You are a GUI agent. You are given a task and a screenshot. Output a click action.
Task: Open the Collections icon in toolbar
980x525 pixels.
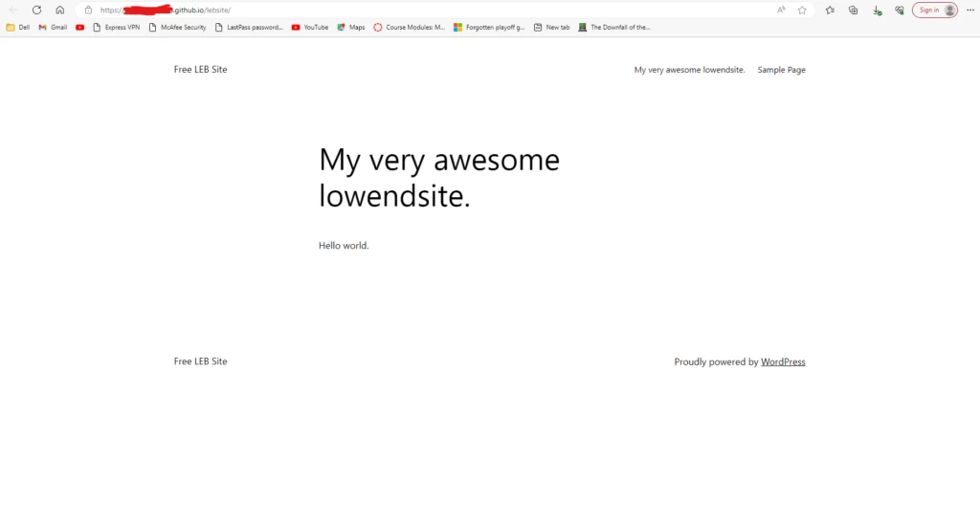(853, 10)
